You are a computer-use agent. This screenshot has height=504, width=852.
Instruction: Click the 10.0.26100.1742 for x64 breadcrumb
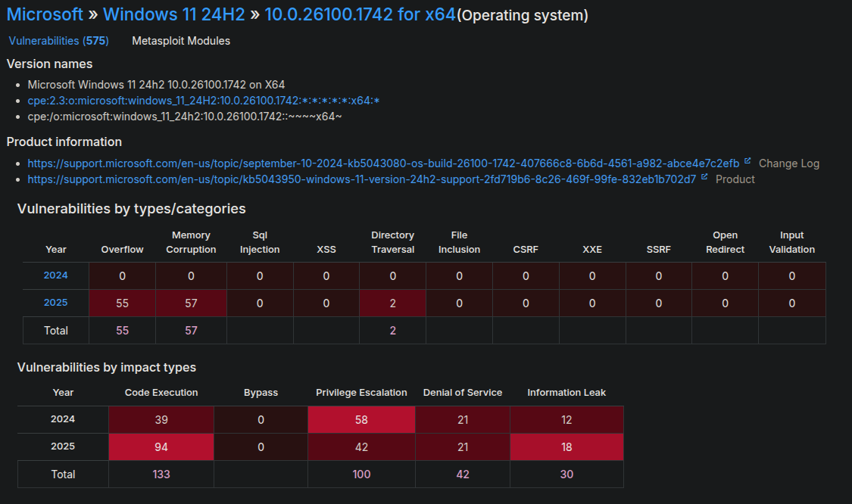tap(358, 14)
